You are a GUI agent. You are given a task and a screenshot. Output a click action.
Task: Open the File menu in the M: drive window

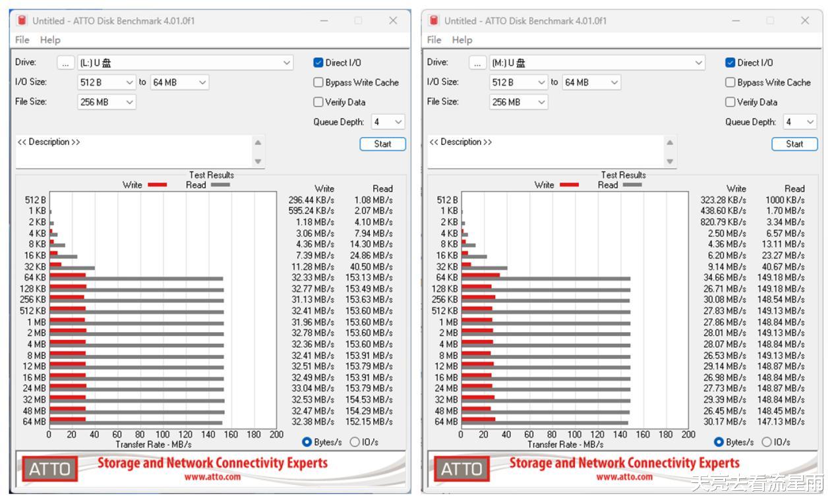pos(434,40)
